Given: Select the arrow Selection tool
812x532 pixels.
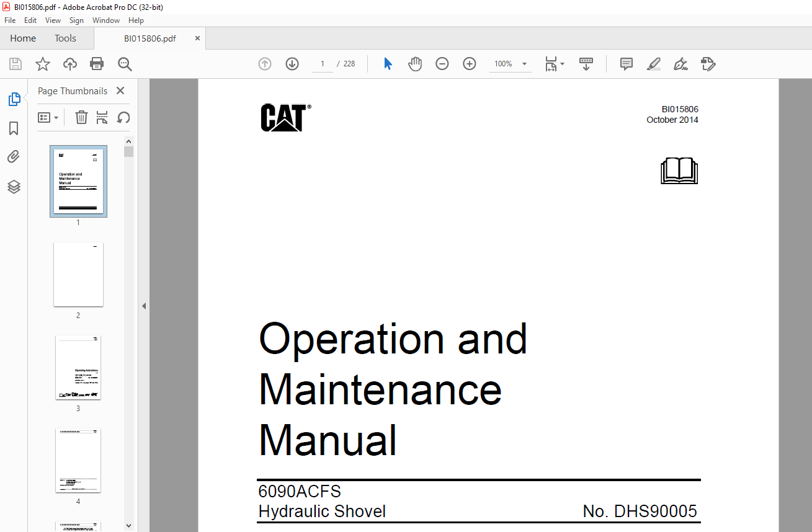Looking at the screenshot, I should pyautogui.click(x=388, y=64).
